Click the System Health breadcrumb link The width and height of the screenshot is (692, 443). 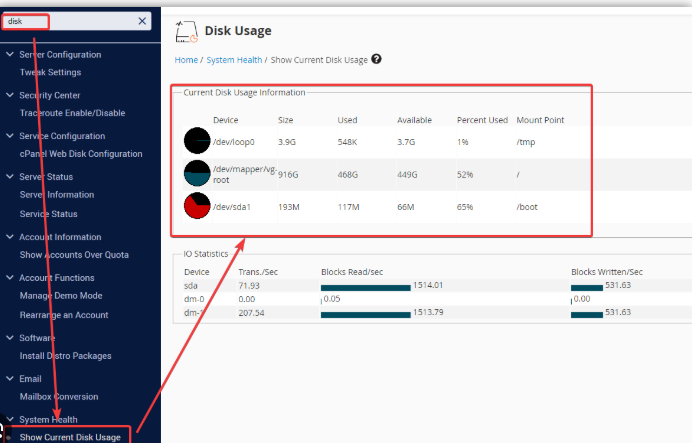coord(233,60)
